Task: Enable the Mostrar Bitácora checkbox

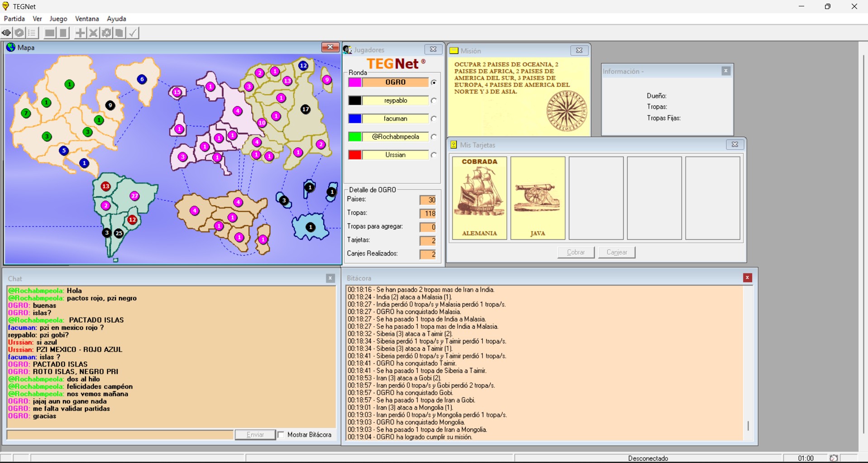Action: pyautogui.click(x=281, y=435)
